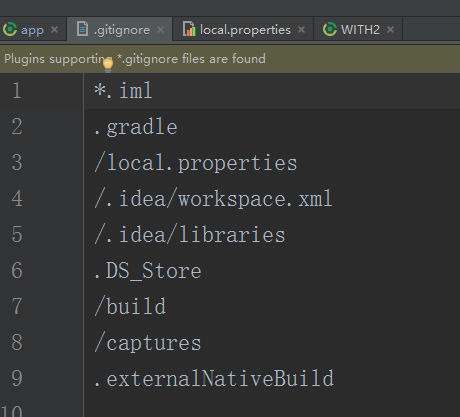Click the .gradle line
460x417 pixels.
pos(135,127)
